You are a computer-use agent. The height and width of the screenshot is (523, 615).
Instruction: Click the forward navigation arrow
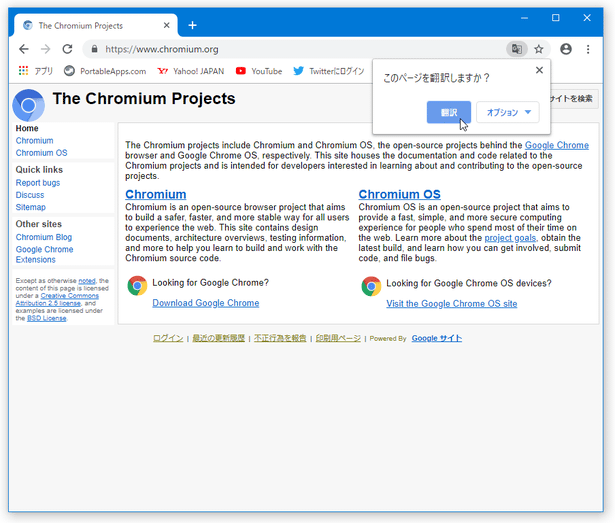(45, 49)
